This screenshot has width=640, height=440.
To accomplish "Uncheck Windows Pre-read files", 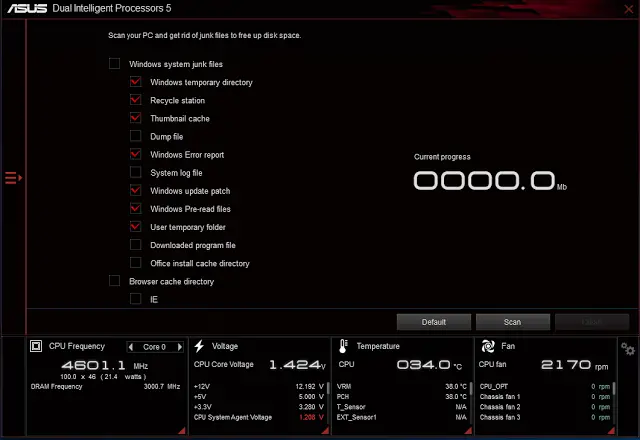I will [x=136, y=208].
